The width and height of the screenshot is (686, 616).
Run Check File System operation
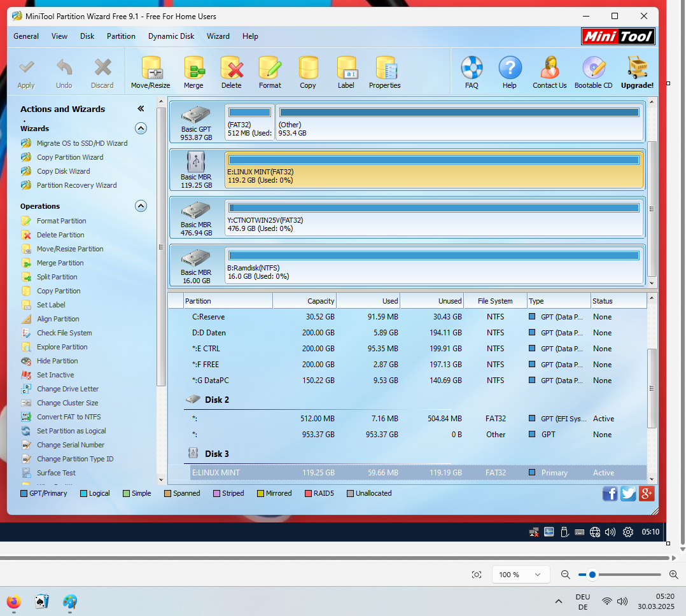coord(64,333)
